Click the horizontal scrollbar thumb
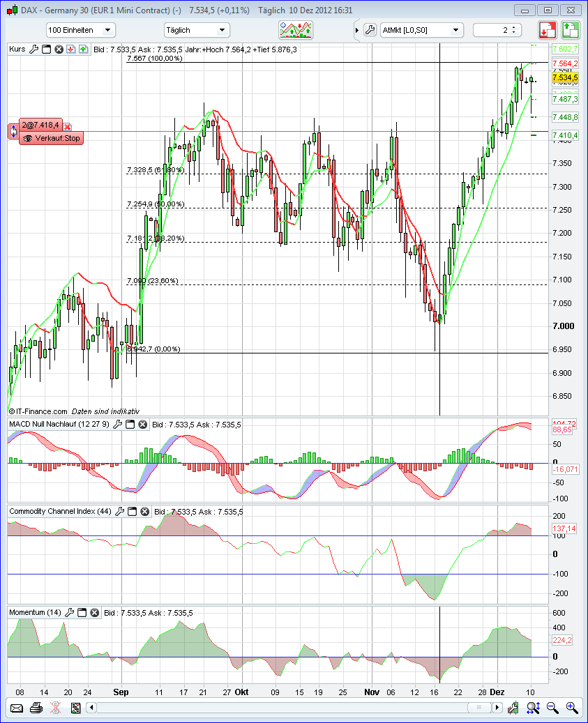The height and width of the screenshot is (723, 588). tap(479, 708)
